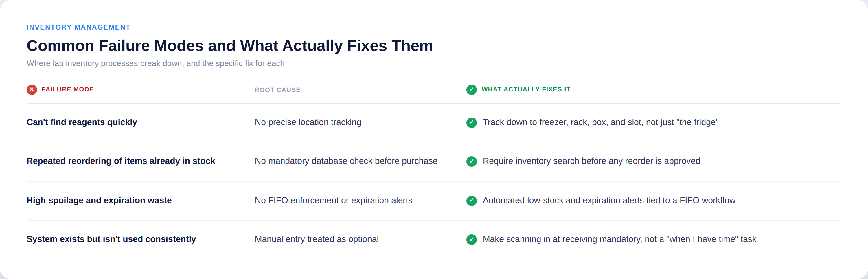Click No precise location tracking cell
This screenshot has height=279, width=868.
tap(308, 122)
